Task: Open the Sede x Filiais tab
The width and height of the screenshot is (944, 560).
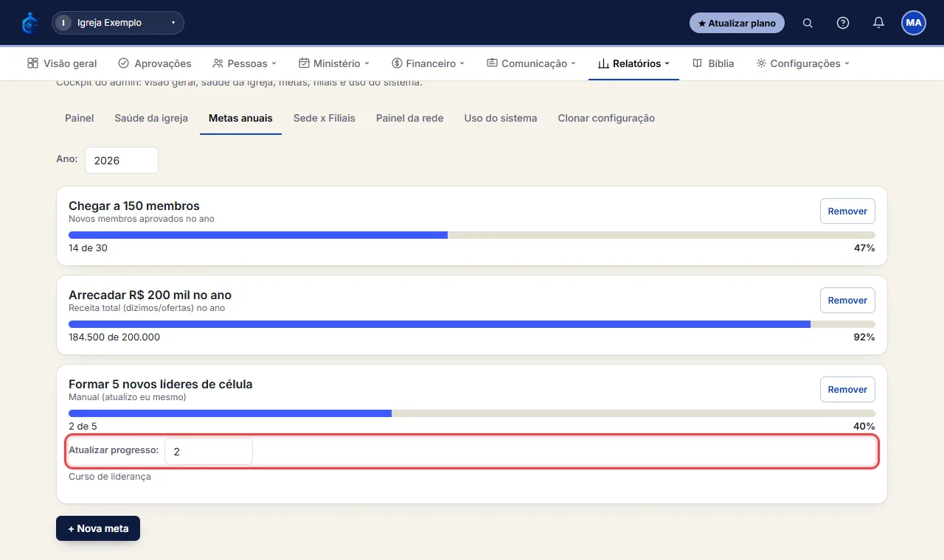Action: click(324, 118)
